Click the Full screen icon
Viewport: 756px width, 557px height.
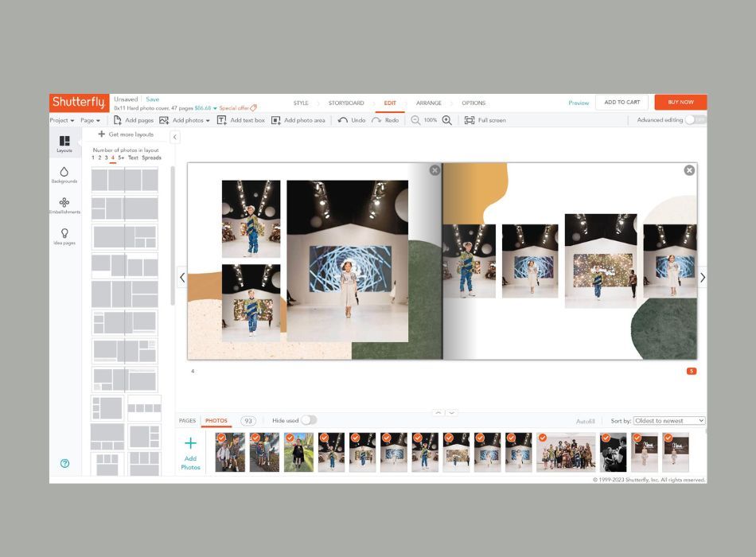[x=470, y=120]
